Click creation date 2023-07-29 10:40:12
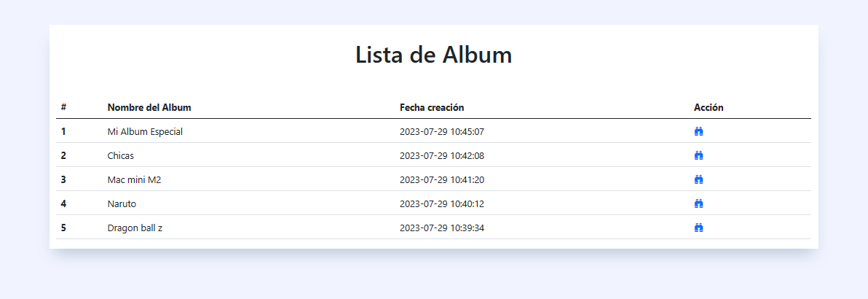The image size is (868, 299). (442, 203)
